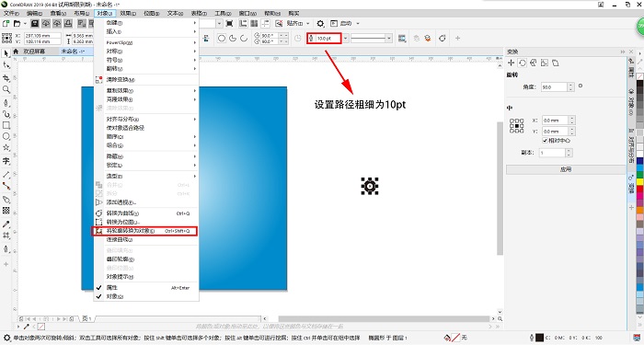The height and width of the screenshot is (345, 644).
Task: Select the Polygon star tool
Action: [6, 147]
